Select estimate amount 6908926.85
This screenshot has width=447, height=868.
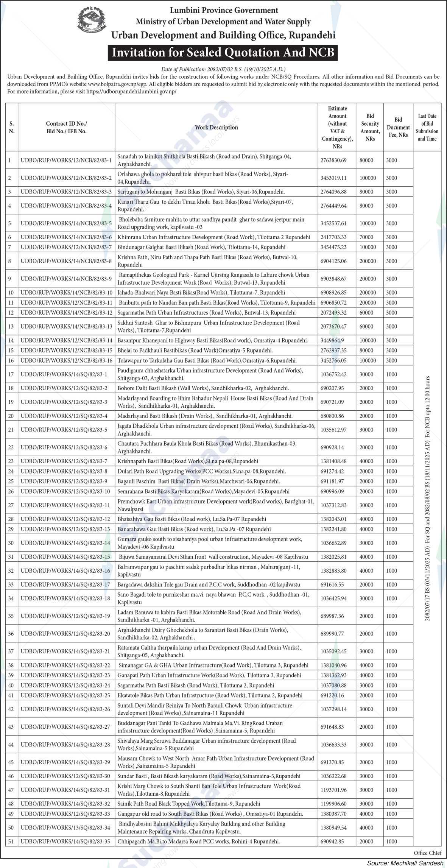333,293
